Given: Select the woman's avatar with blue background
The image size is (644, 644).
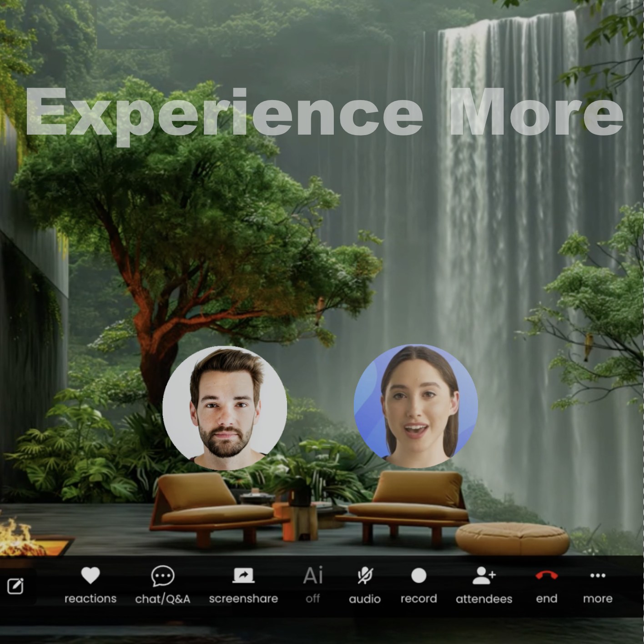Looking at the screenshot, I should point(416,405).
